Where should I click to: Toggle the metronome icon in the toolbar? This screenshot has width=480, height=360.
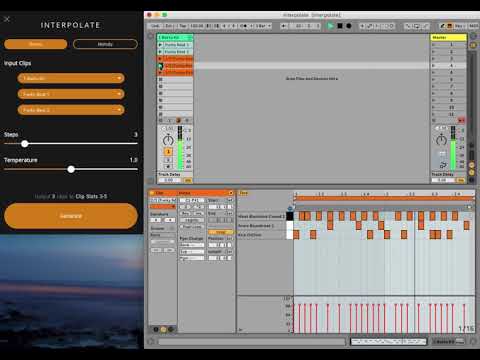coord(244,26)
